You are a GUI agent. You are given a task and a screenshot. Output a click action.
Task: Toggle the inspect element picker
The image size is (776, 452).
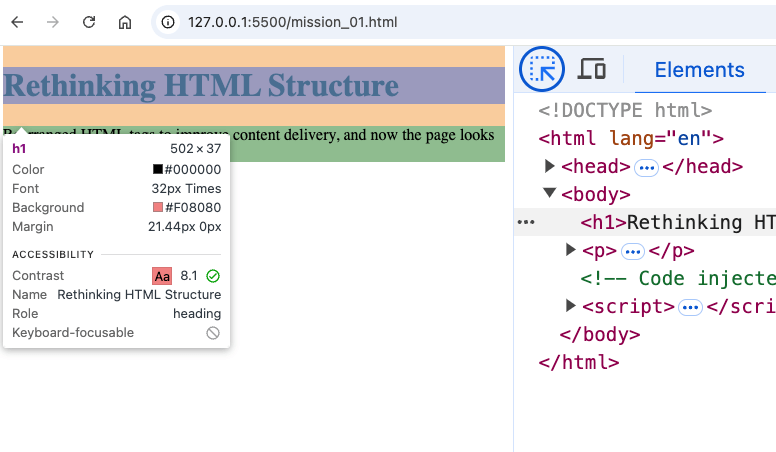click(x=543, y=69)
